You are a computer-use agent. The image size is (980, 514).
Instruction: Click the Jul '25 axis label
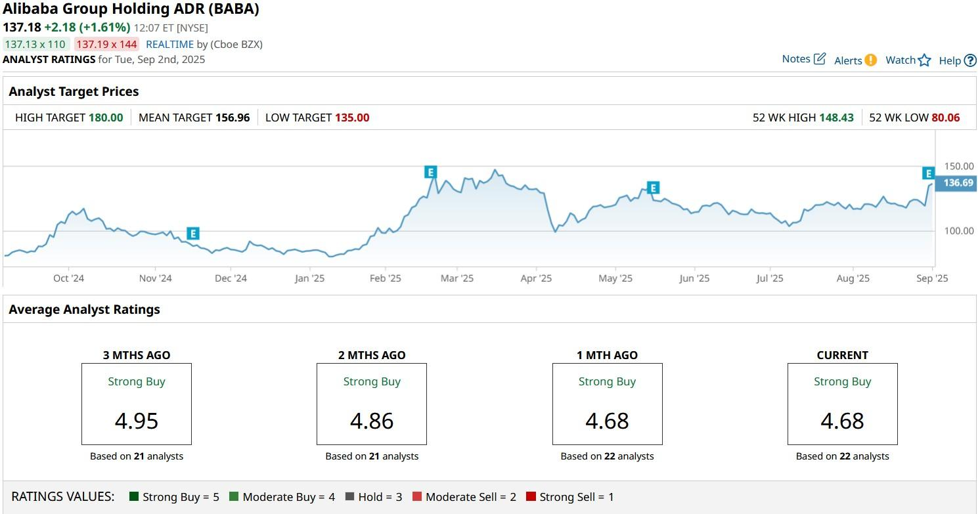pos(770,278)
